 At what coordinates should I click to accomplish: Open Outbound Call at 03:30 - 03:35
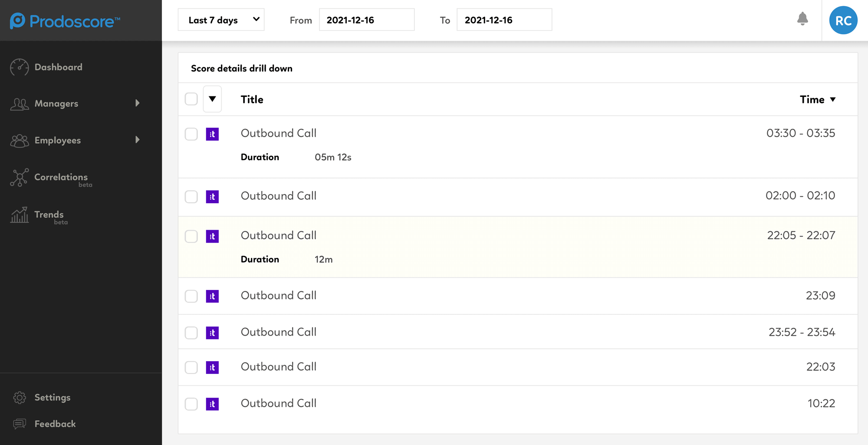click(279, 133)
